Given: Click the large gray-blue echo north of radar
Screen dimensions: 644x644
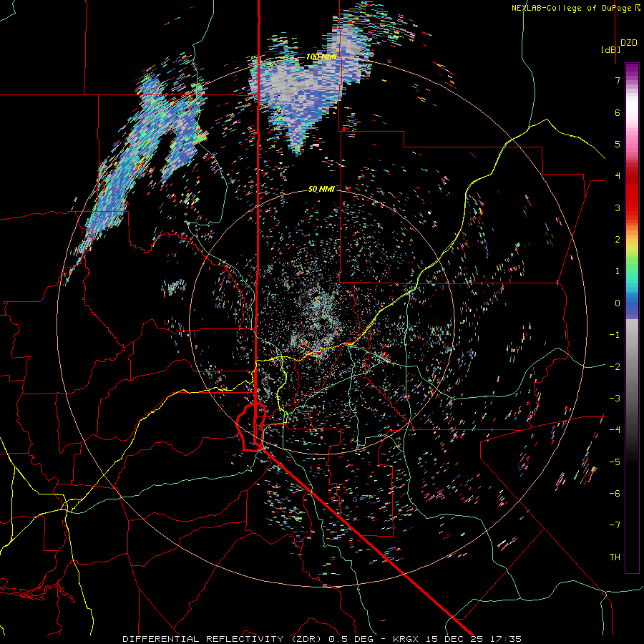Looking at the screenshot, I should (306, 88).
